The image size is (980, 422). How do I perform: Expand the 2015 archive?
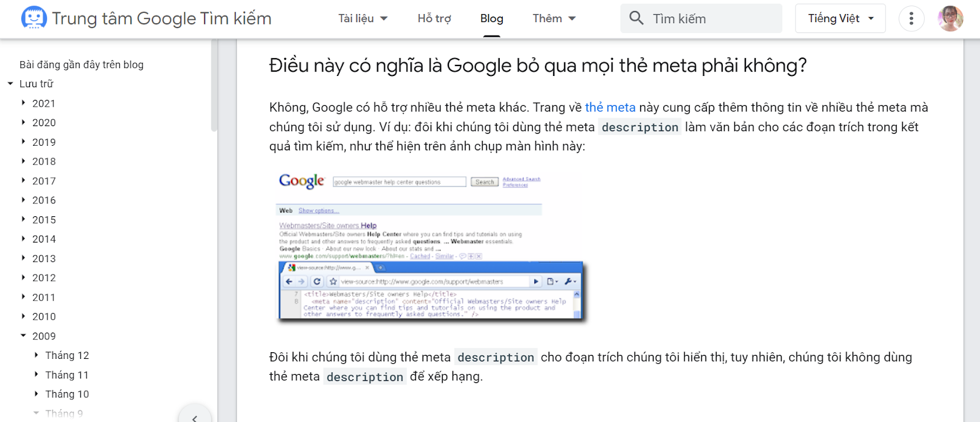(23, 219)
